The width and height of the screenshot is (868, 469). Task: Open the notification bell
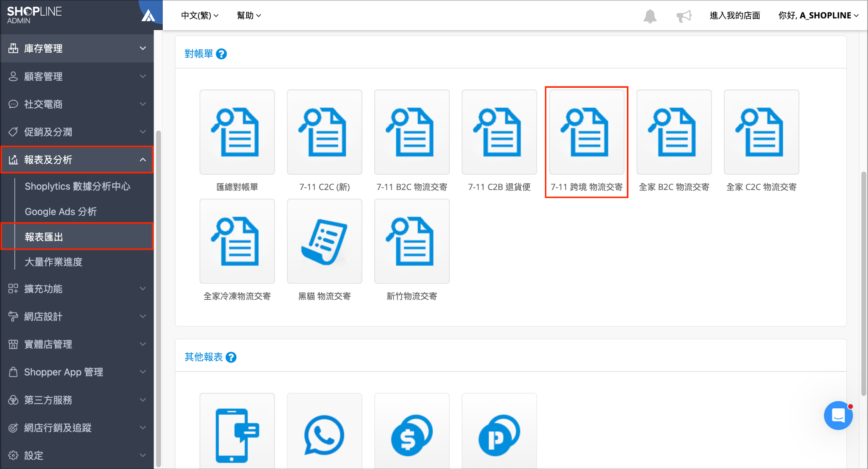point(650,16)
